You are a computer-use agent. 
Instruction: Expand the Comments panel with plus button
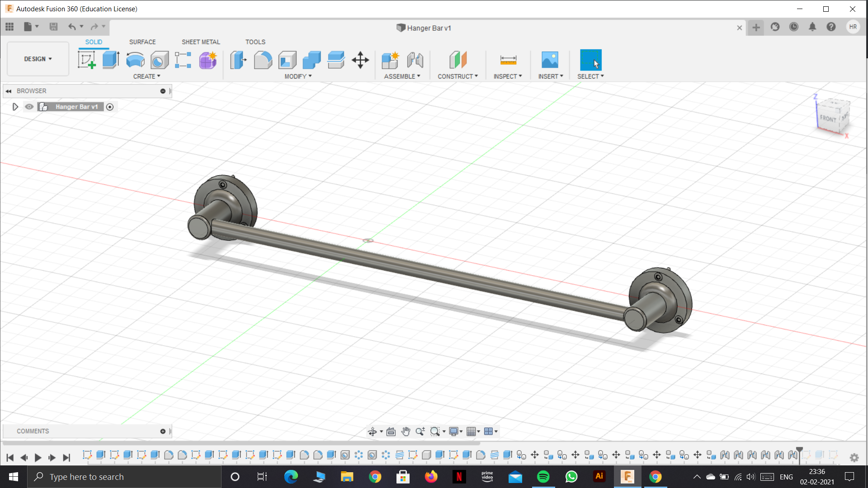[x=163, y=432]
